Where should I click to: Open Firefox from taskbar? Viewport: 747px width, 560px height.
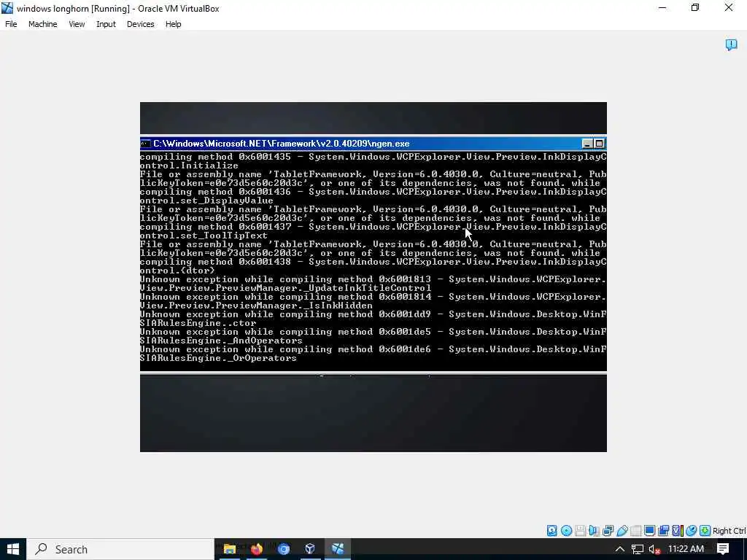[257, 549]
